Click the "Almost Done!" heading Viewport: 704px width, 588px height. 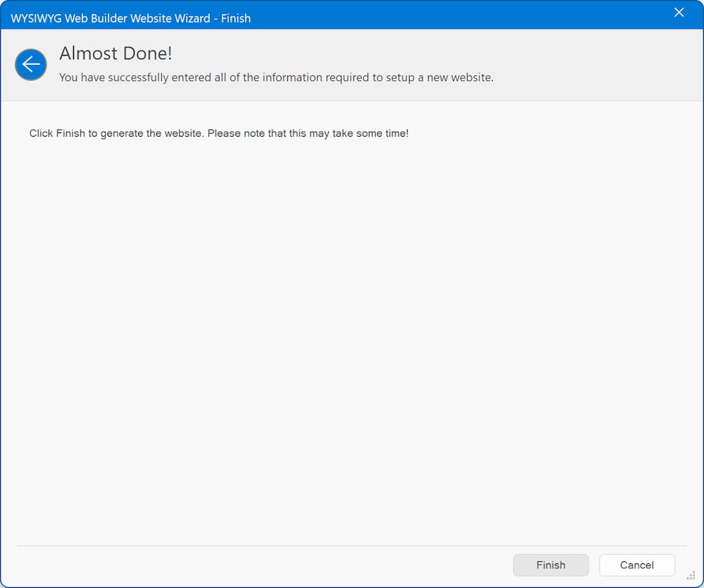point(115,54)
